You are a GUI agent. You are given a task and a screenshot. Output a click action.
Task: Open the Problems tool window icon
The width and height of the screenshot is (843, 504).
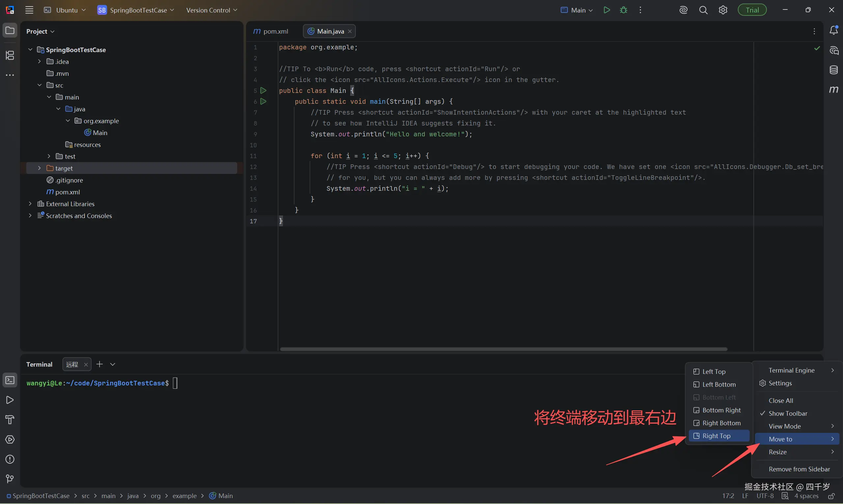[10, 459]
